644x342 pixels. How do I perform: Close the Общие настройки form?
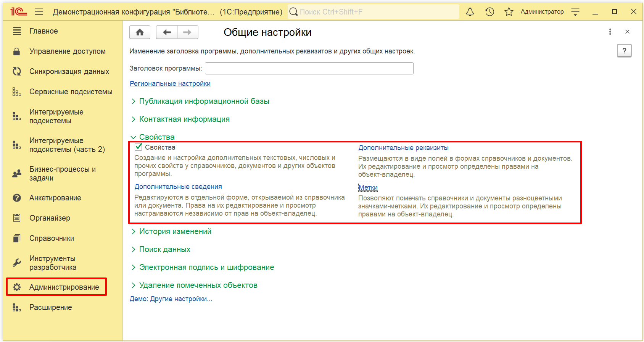627,32
